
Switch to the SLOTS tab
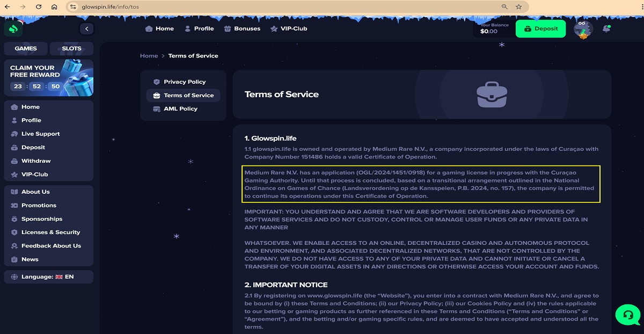[x=71, y=48]
